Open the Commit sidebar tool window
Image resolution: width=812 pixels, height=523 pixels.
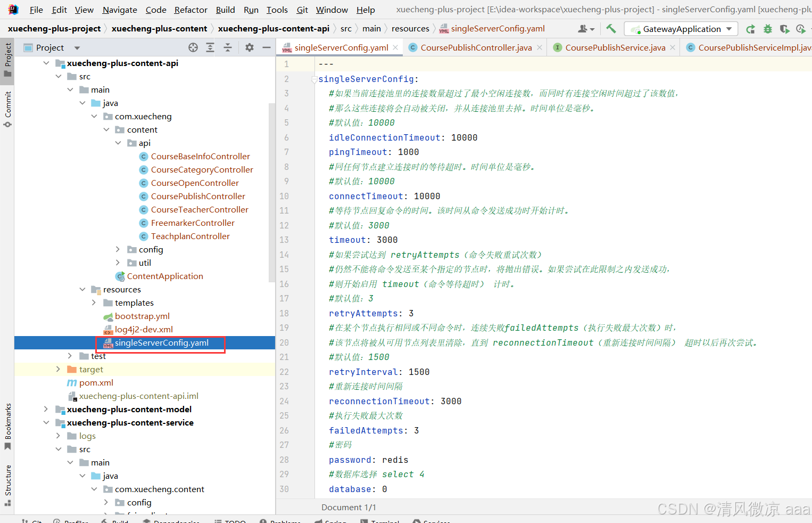click(7, 109)
